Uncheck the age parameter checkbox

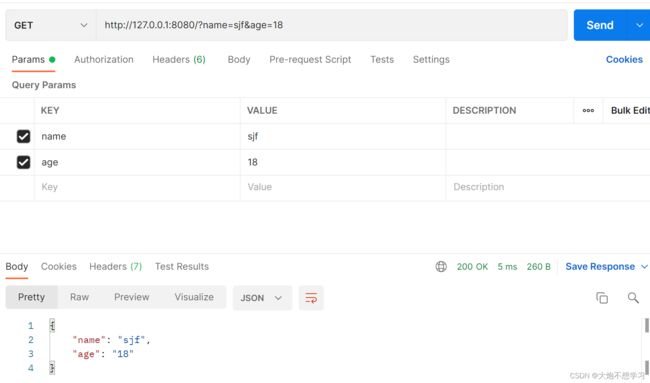[x=23, y=162]
